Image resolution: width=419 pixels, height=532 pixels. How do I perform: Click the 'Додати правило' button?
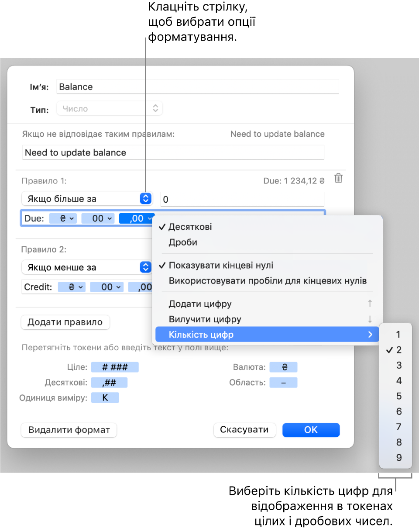pyautogui.click(x=65, y=322)
